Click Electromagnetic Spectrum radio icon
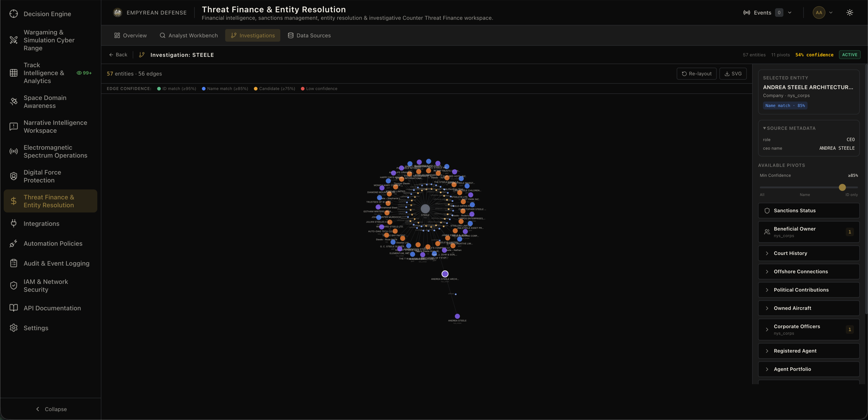868x420 pixels. tap(14, 151)
